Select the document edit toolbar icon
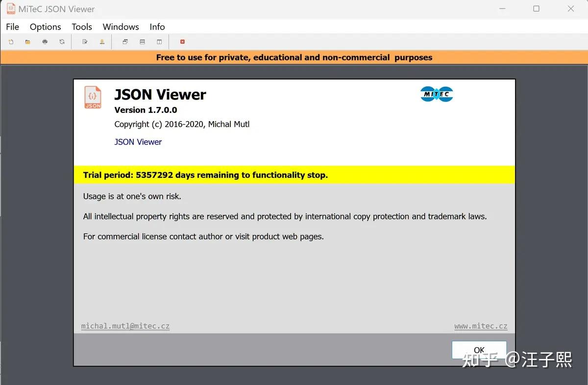 [84, 42]
